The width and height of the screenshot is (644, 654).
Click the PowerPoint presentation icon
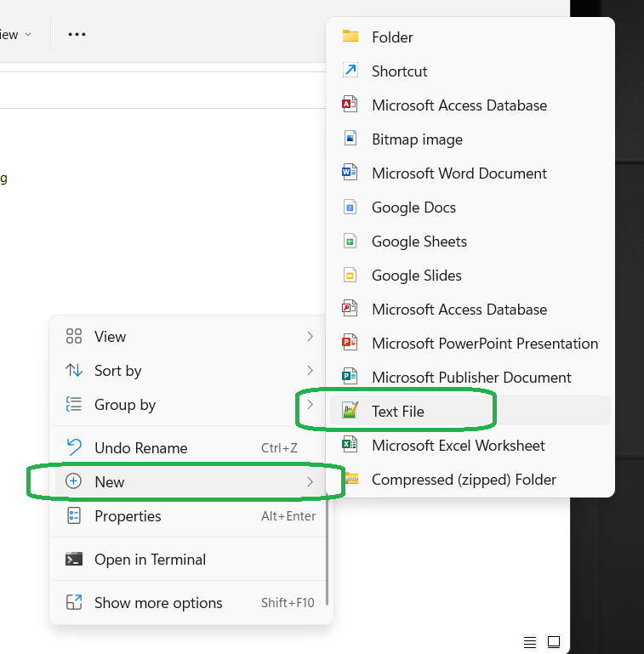point(350,343)
